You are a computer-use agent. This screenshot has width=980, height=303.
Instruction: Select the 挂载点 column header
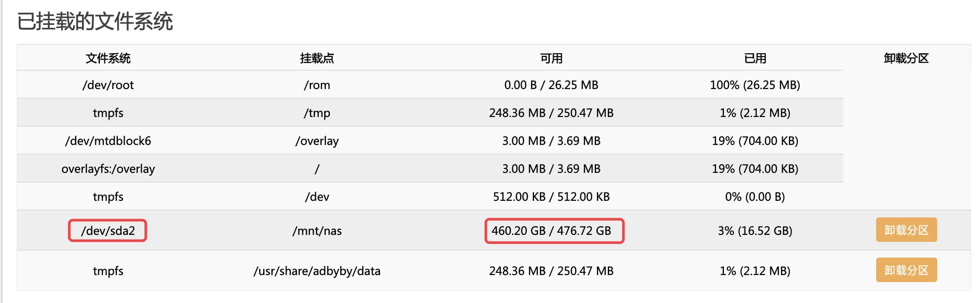click(317, 58)
